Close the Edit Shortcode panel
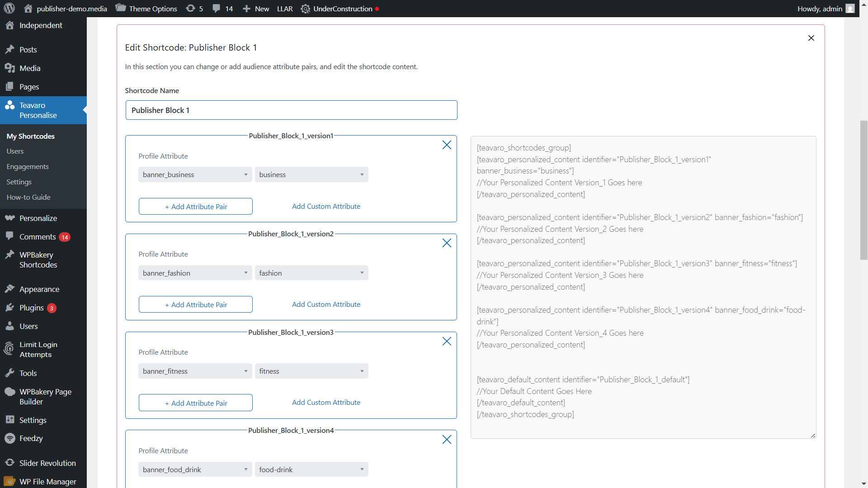This screenshot has width=868, height=488. point(811,38)
